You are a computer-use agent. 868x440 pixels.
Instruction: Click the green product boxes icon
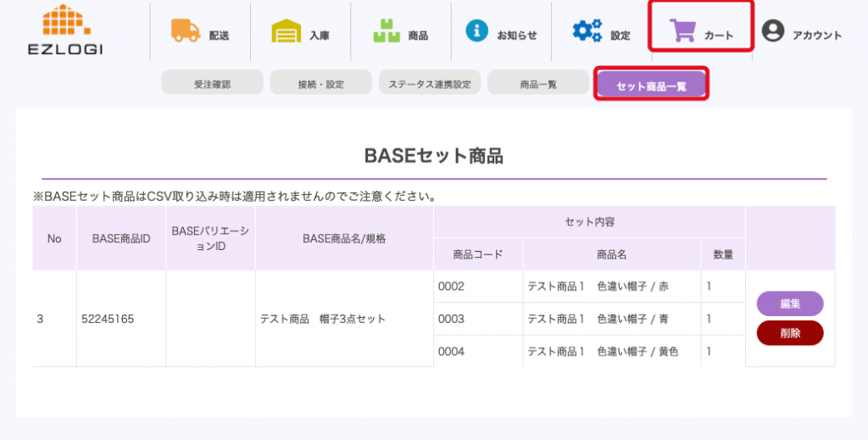[386, 32]
